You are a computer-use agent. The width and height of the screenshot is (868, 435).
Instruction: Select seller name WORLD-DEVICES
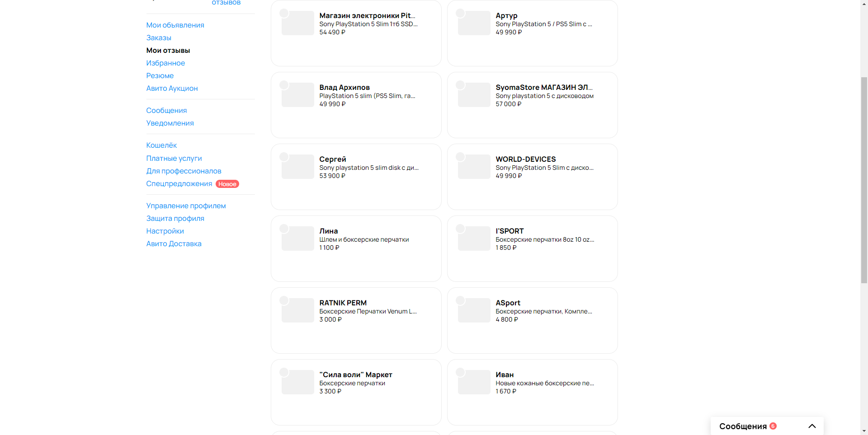(x=526, y=159)
